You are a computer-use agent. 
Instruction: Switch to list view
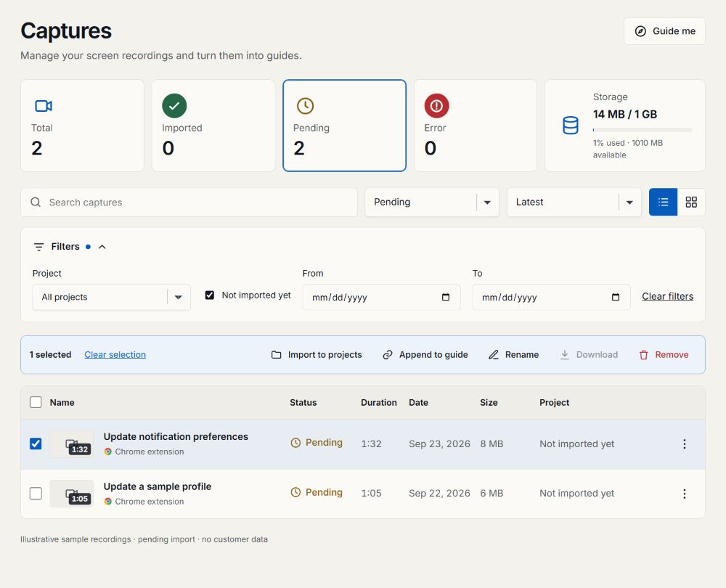point(663,203)
